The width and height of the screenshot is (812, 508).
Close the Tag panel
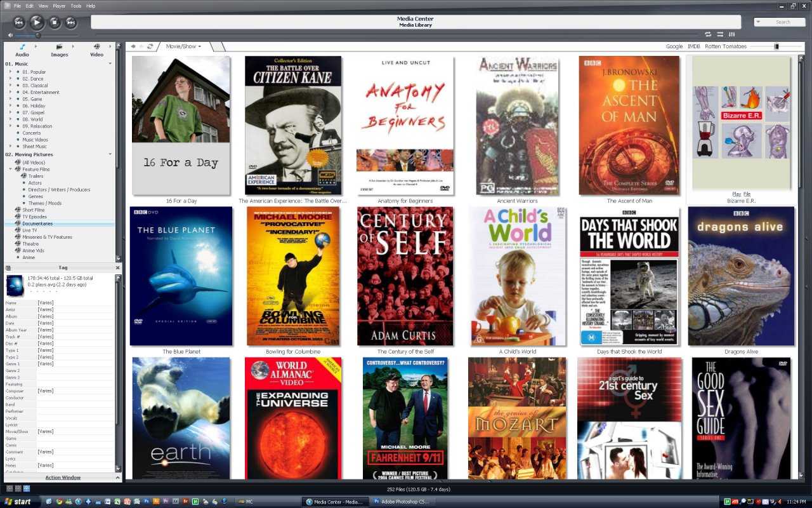117,268
